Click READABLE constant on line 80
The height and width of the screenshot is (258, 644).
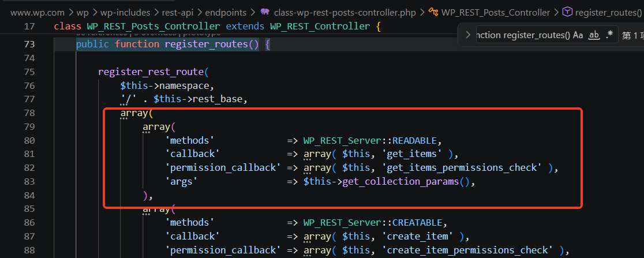(x=414, y=140)
